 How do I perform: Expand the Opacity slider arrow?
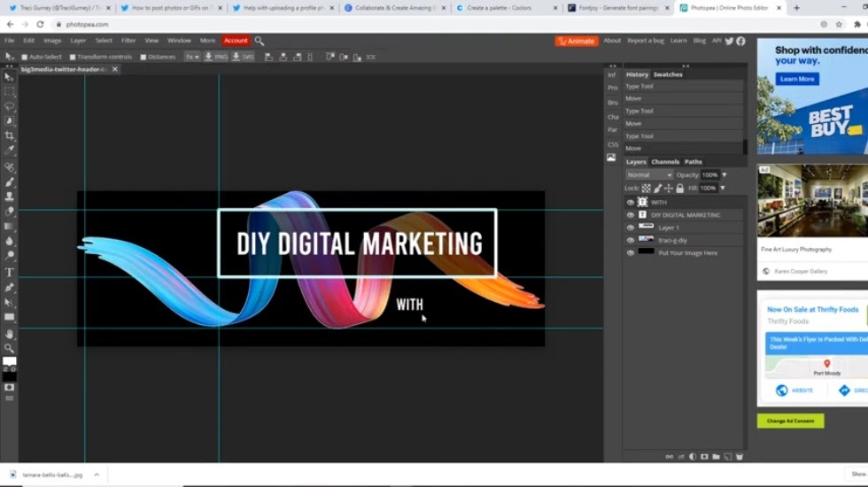pos(724,175)
